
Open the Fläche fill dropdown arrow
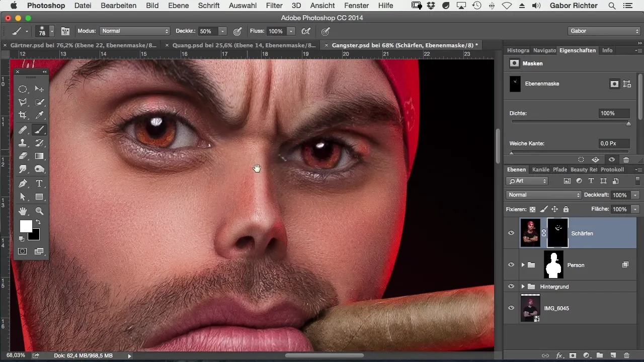coord(636,209)
